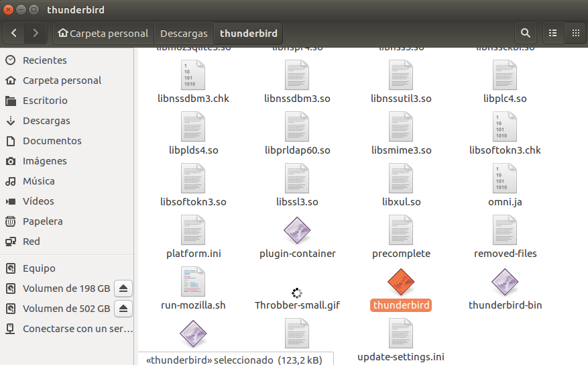
Task: Switch to grid view icon
Action: pyautogui.click(x=576, y=33)
